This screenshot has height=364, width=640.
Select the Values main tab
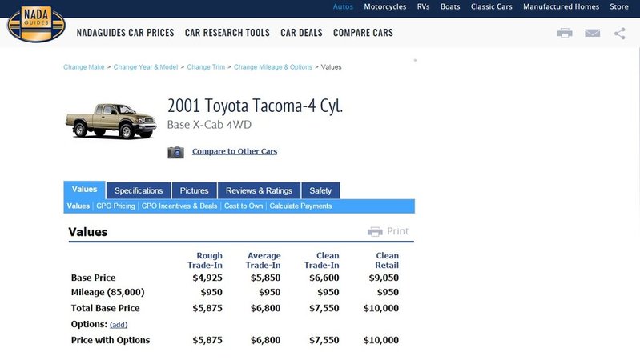point(84,190)
